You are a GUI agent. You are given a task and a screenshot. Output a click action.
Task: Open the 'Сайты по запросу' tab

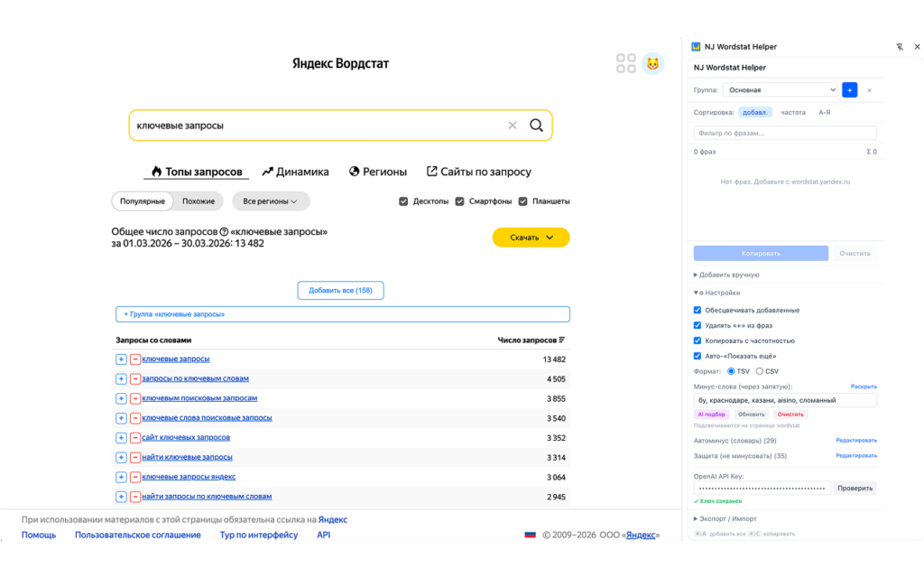click(x=478, y=172)
